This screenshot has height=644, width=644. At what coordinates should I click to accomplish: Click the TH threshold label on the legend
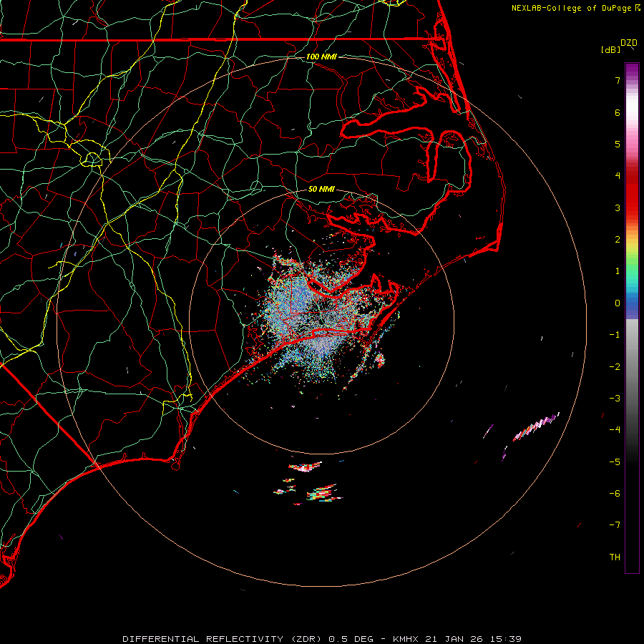coord(615,557)
